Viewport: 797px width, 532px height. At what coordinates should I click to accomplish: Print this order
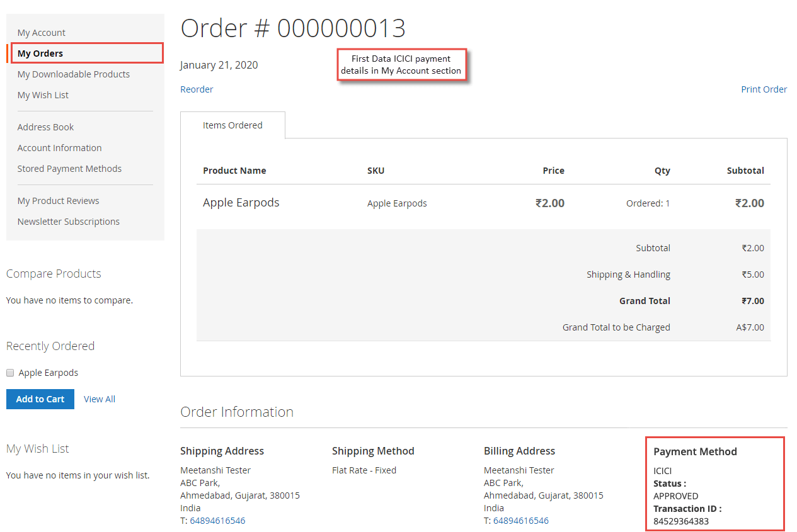coord(764,89)
